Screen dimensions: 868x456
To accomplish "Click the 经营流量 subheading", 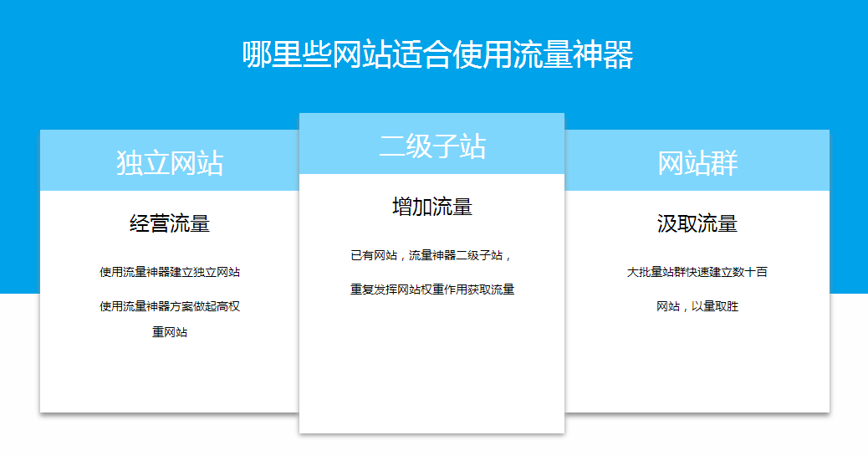I will pos(170,223).
